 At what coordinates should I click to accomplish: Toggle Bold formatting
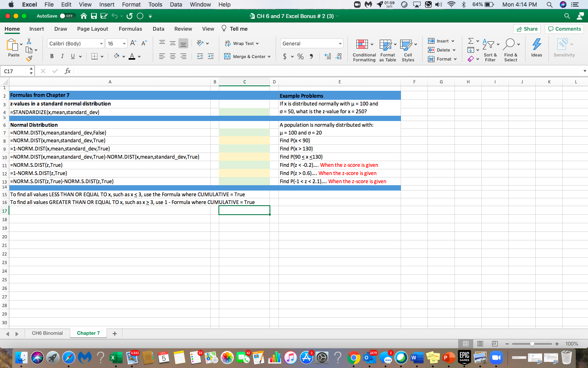pos(52,56)
